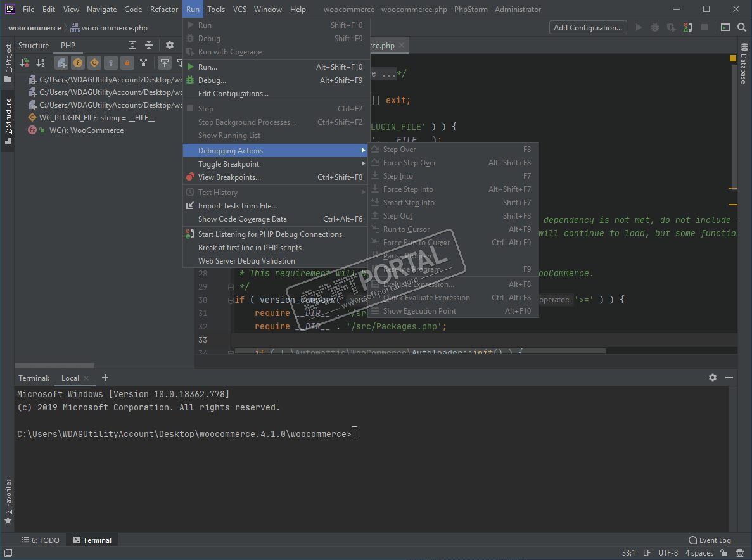The image size is (752, 560).
Task: Click the Terminal tool window button
Action: [92, 540]
